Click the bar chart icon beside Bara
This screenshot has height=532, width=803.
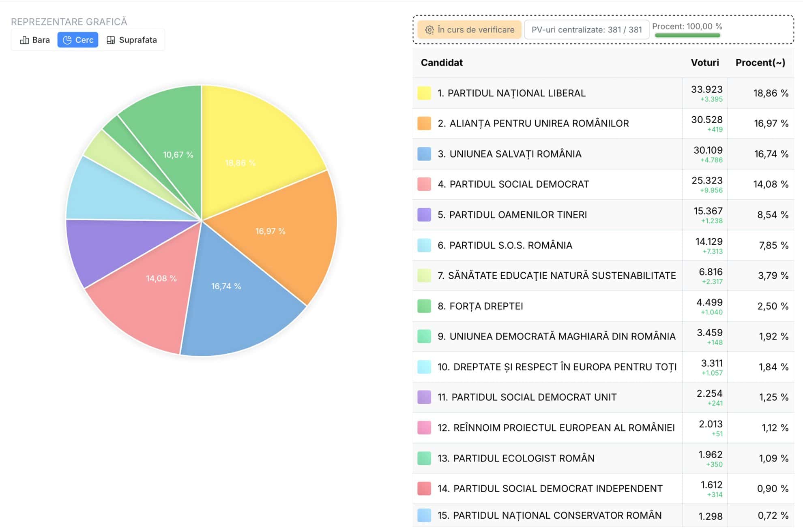pos(24,40)
